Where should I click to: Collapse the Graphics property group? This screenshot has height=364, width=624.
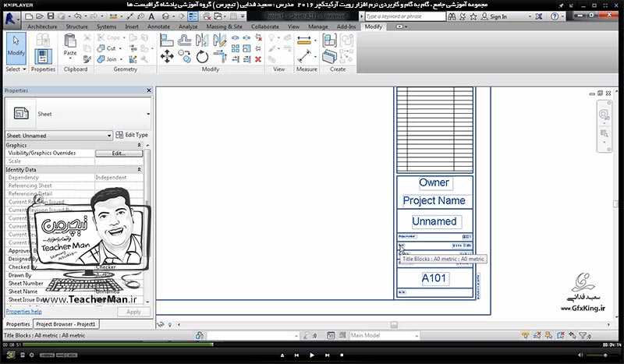139,145
